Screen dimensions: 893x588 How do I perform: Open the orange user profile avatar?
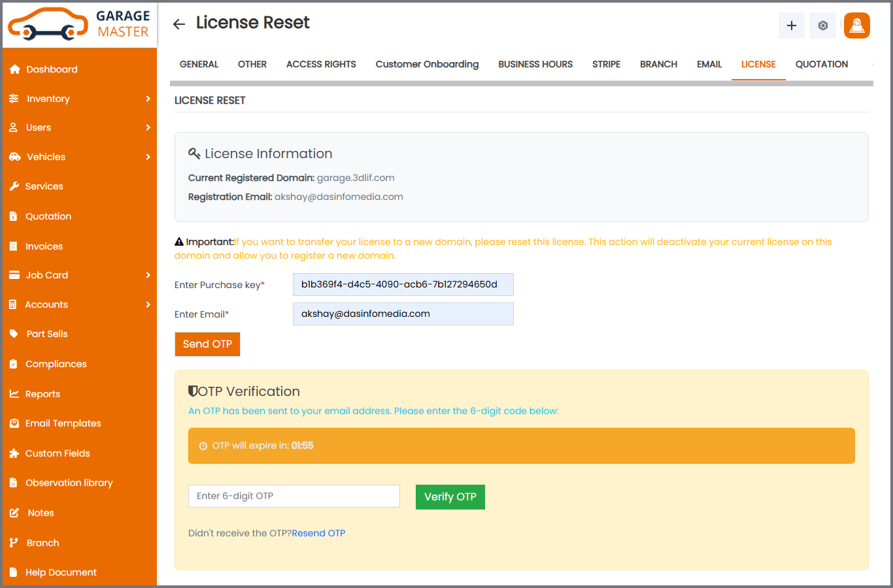[856, 25]
